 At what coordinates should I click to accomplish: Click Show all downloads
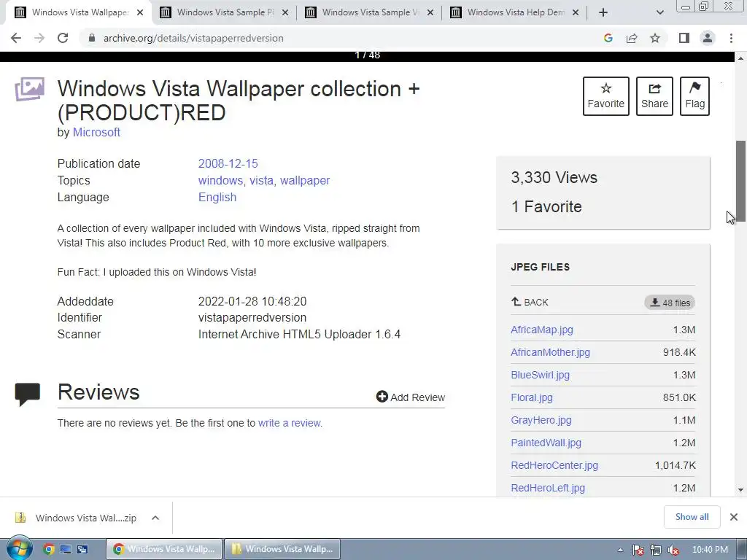tap(692, 517)
